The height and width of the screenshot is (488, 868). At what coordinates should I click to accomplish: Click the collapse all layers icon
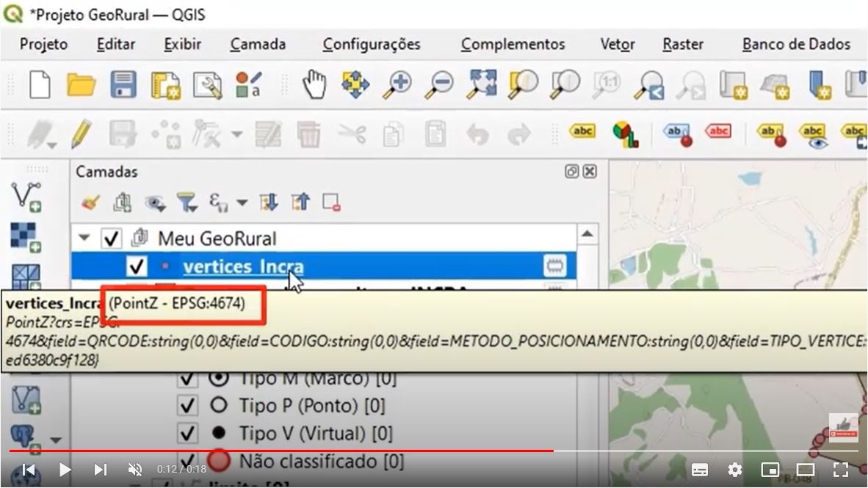(300, 203)
